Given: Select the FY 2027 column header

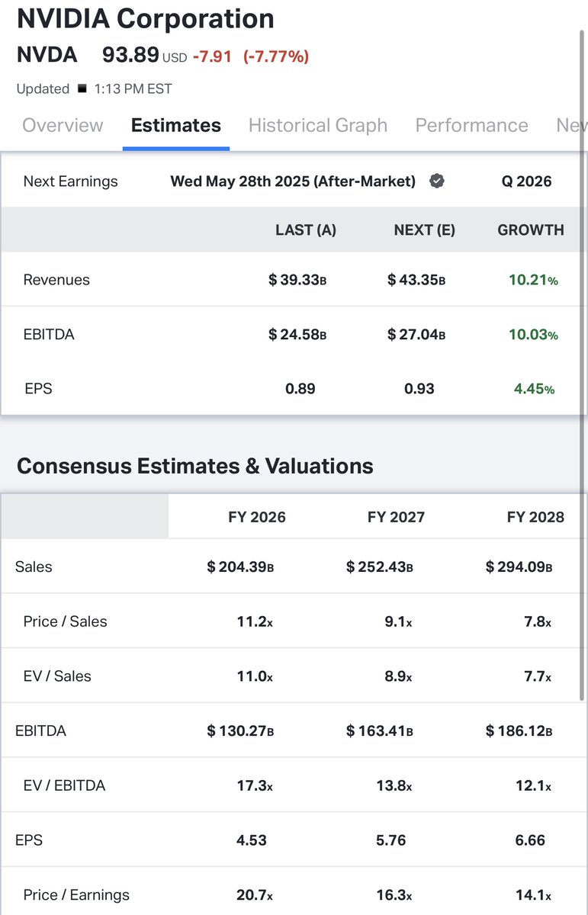Looking at the screenshot, I should coord(396,517).
